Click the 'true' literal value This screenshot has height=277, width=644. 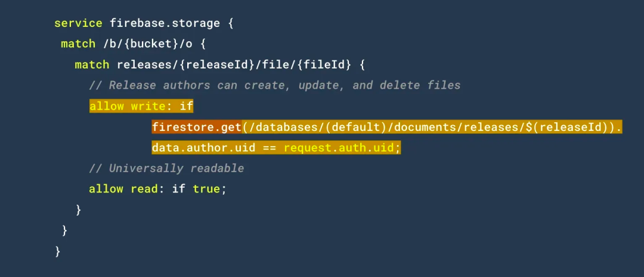pyautogui.click(x=207, y=189)
